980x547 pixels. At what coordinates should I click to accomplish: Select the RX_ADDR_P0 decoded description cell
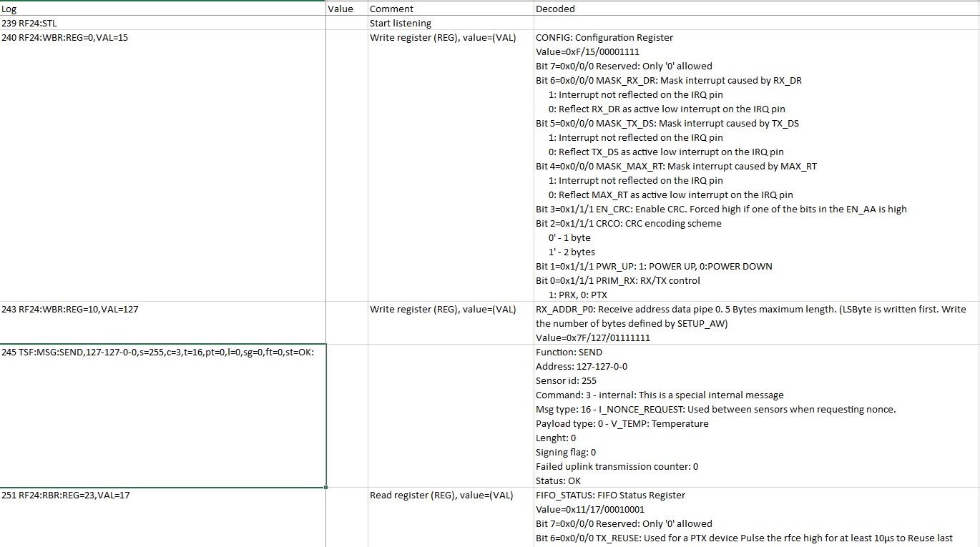point(755,323)
